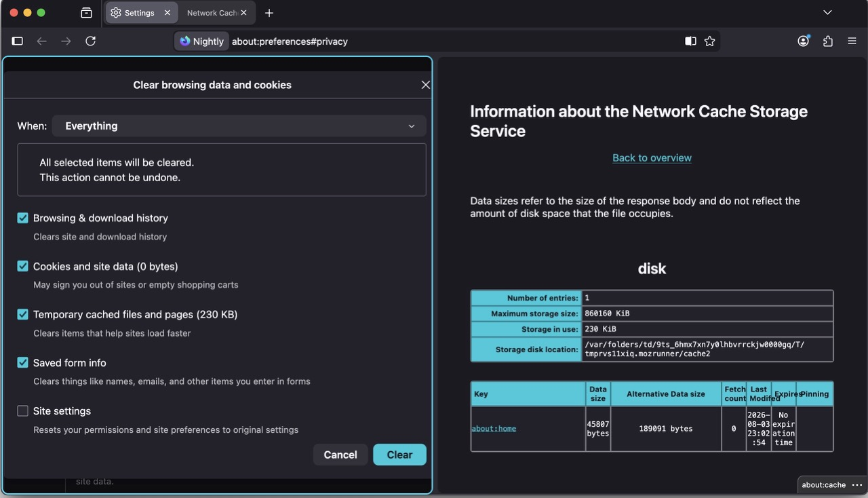Image resolution: width=868 pixels, height=498 pixels.
Task: Click the Clear button
Action: 399,455
